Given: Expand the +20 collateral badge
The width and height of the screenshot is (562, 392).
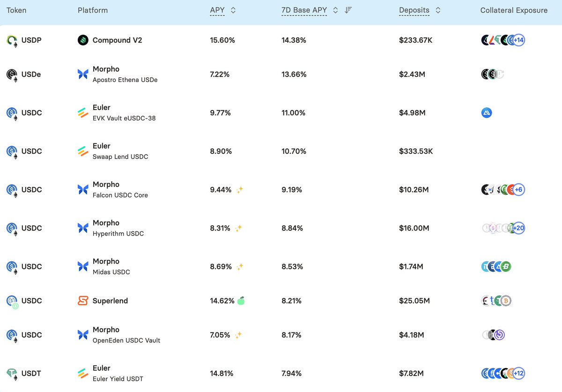Looking at the screenshot, I should 518,228.
